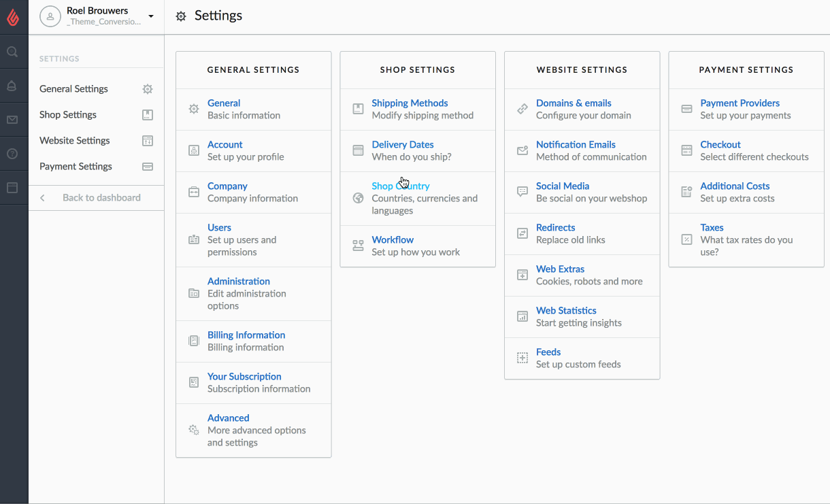Open Redirects settings
The height and width of the screenshot is (504, 830).
[x=556, y=228]
